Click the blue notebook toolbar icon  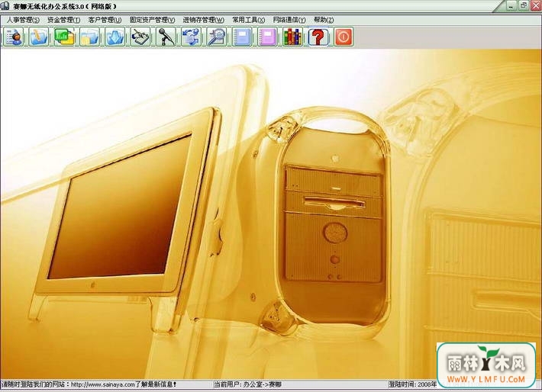242,37
